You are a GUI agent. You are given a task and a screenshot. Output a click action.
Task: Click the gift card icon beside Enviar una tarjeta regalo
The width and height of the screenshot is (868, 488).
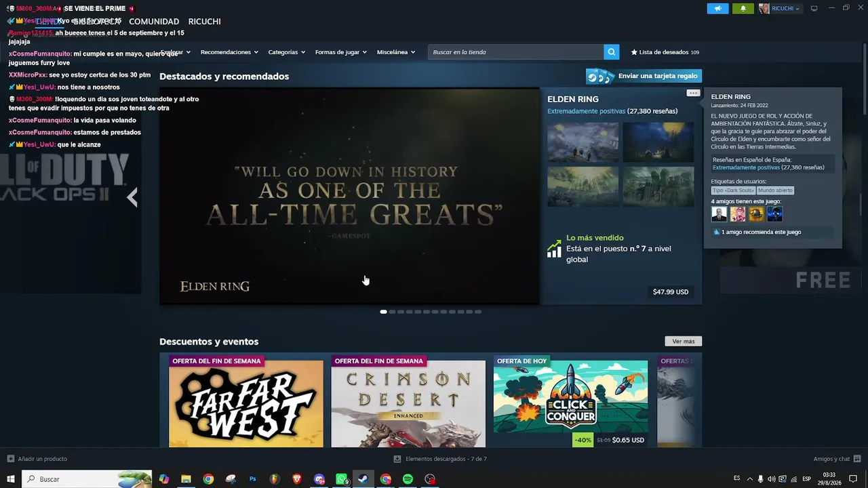pos(600,76)
